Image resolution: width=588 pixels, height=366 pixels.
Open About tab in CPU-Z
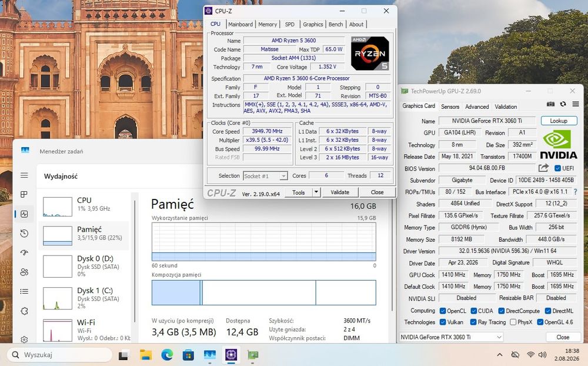(356, 24)
